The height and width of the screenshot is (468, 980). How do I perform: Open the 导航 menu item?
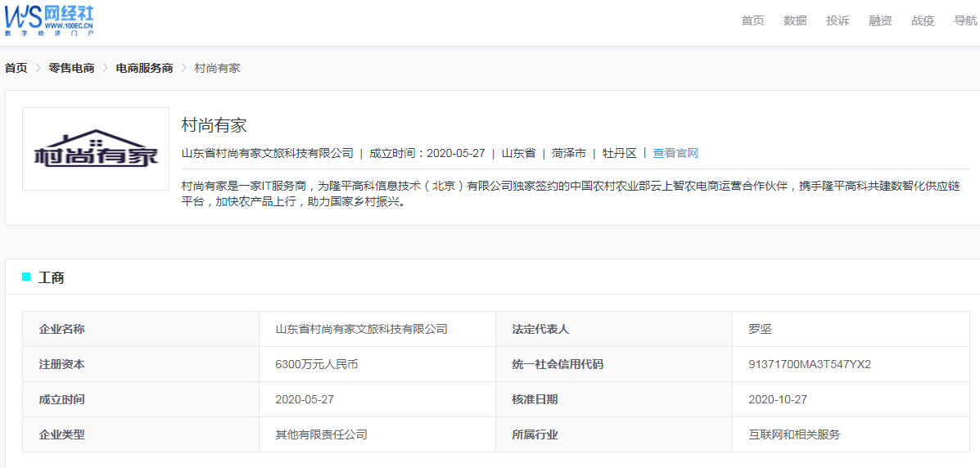965,20
